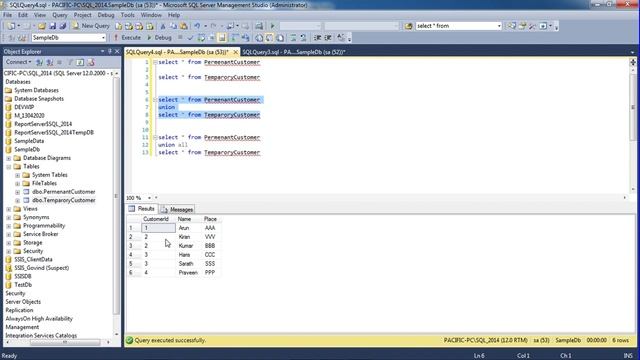This screenshot has height=360, width=640.
Task: Close the Object Explorer panel
Action: [117, 51]
